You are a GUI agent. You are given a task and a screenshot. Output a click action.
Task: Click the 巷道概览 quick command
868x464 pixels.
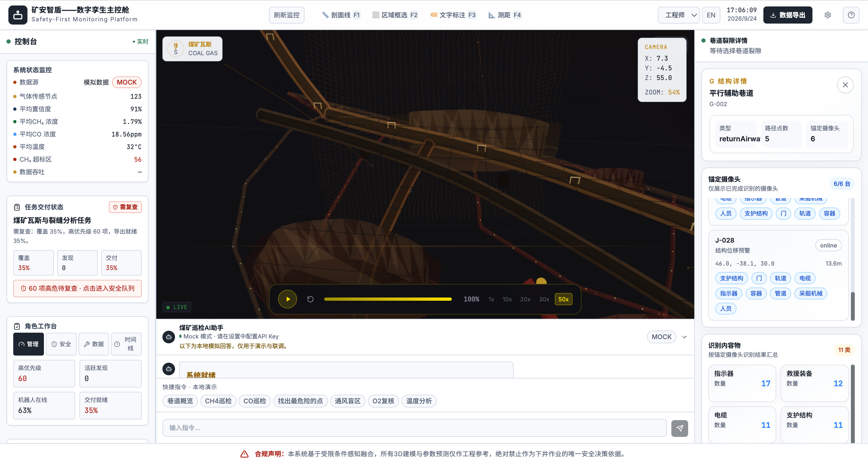(x=180, y=401)
